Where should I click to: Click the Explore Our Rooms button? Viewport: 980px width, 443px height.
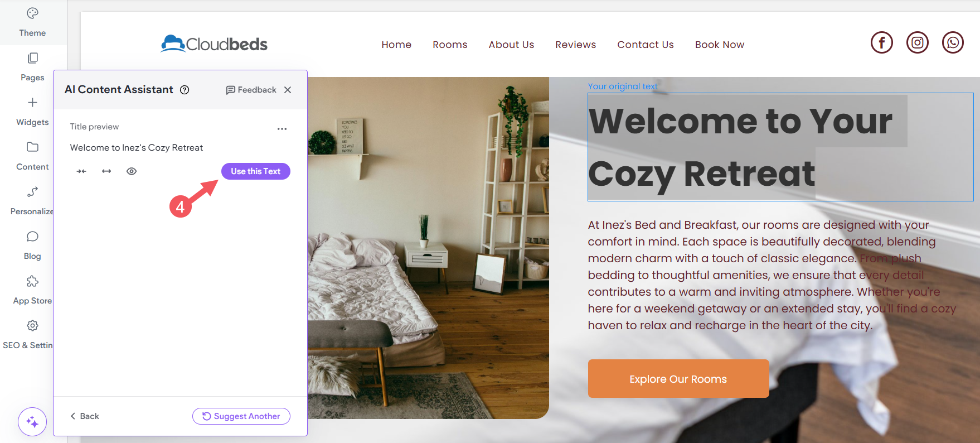click(x=678, y=379)
